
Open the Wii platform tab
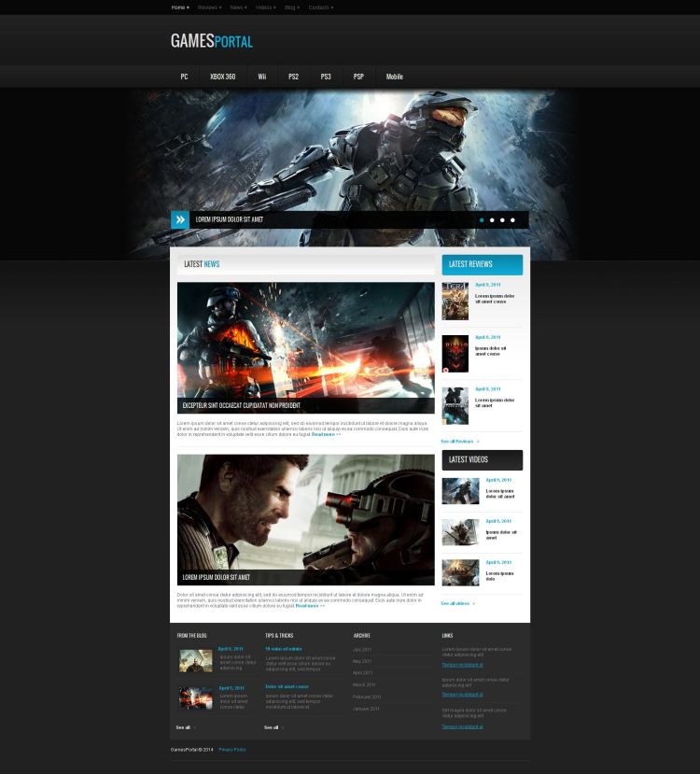point(262,77)
